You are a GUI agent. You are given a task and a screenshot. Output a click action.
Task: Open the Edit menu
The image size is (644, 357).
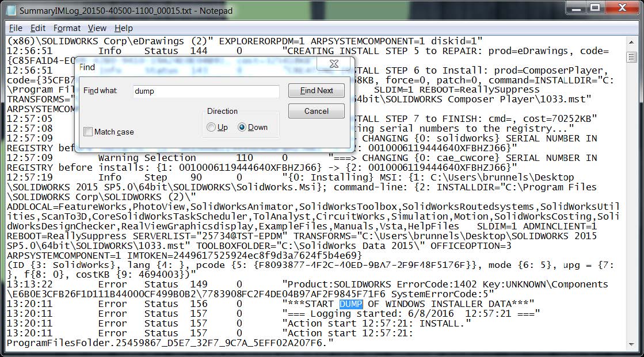pos(38,28)
